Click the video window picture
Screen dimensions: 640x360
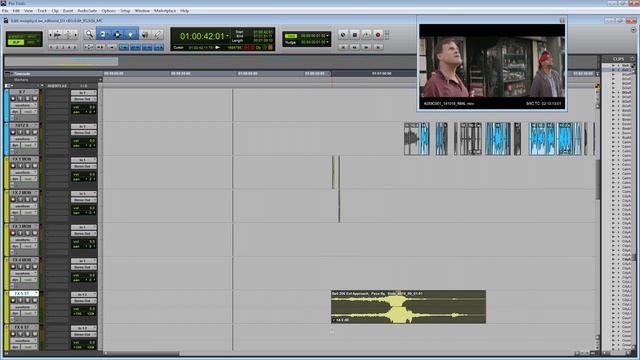[x=492, y=67]
